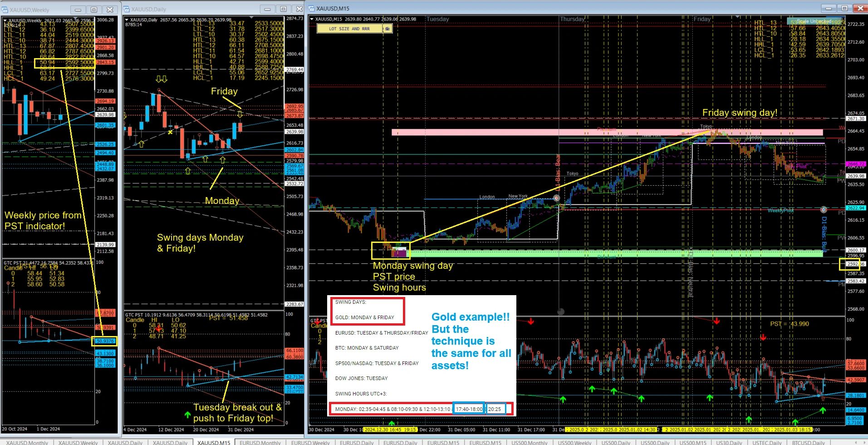The image size is (868, 445).
Task: Switch to the XAUUSD.Weekly chart tab
Action: [x=78, y=442]
